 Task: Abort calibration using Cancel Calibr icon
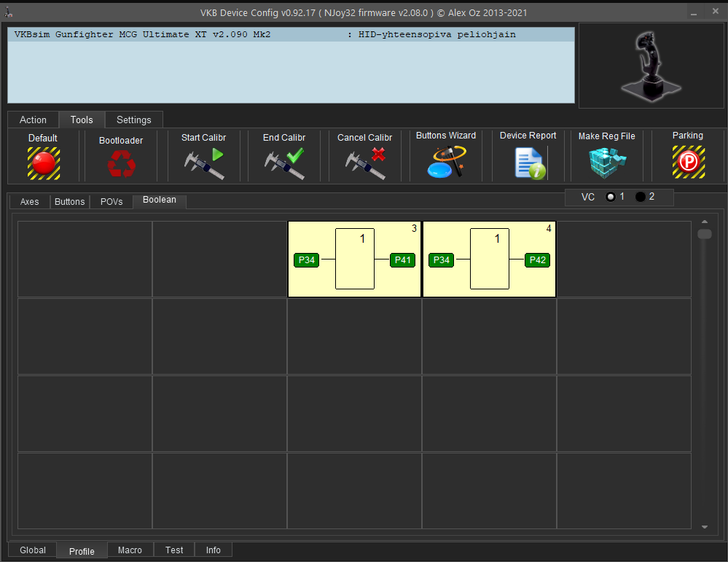tap(365, 163)
